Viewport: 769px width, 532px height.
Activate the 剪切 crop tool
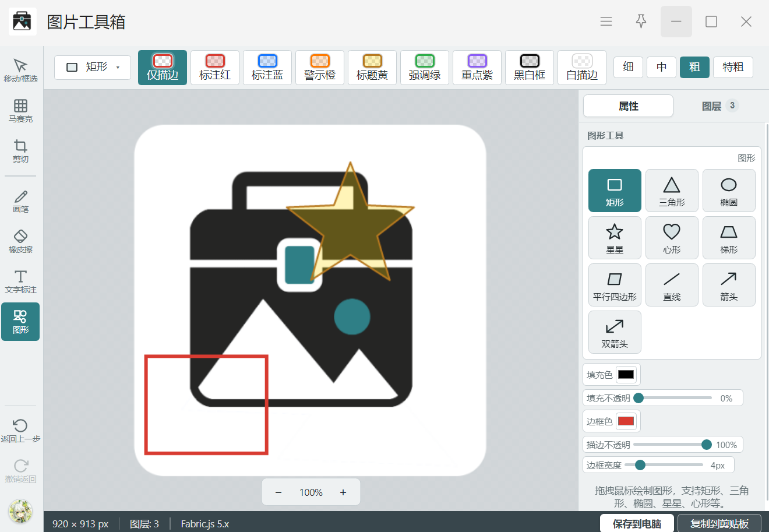pos(20,151)
